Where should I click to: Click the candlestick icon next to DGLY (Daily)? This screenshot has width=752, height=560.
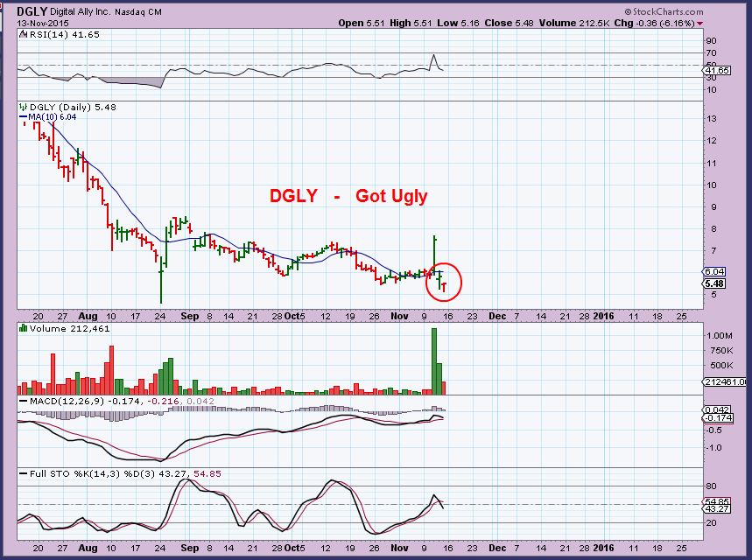pyautogui.click(x=23, y=107)
